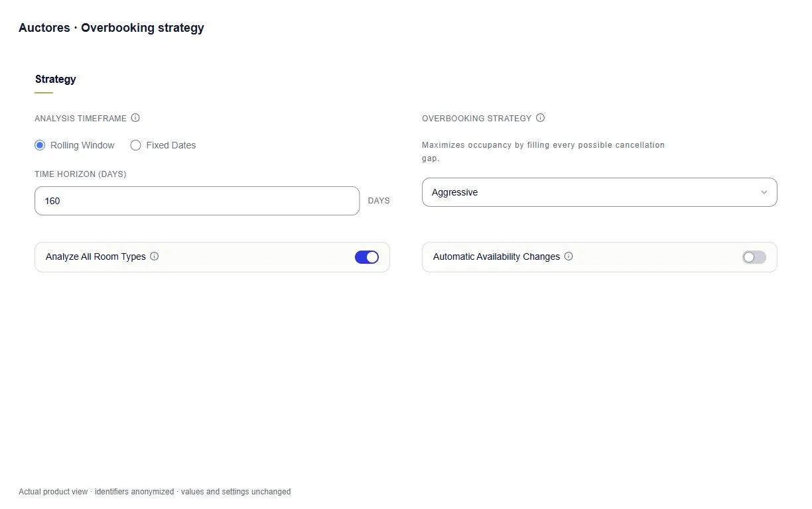Open the Strategy tab
The width and height of the screenshot is (812, 509).
click(x=56, y=80)
